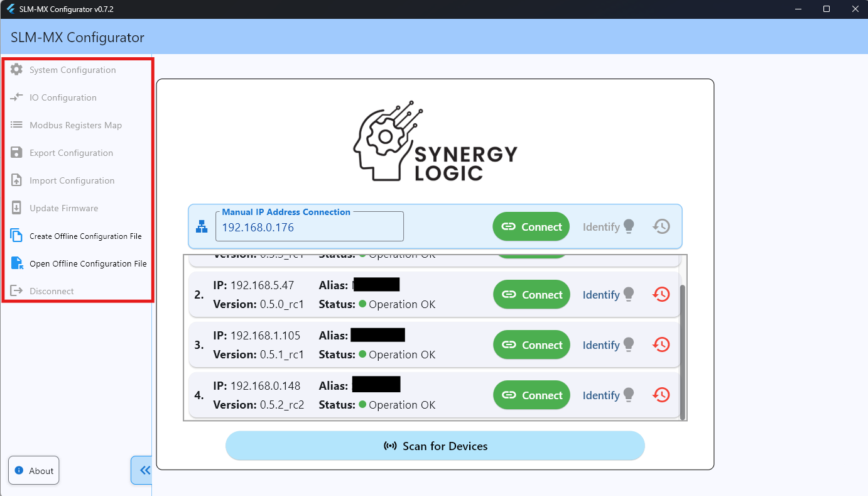Focus the Manual IP Address Connection field
Viewport: 868px width, 496px height.
[x=309, y=228]
